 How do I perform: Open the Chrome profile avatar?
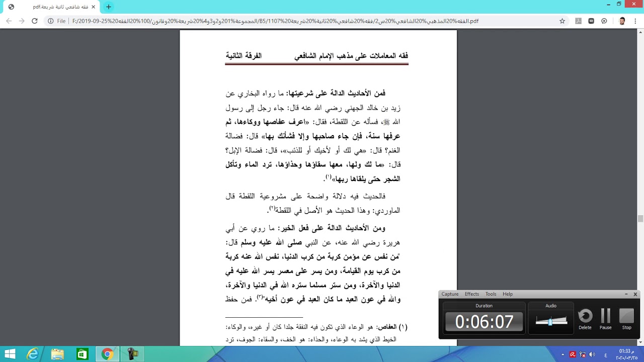622,21
